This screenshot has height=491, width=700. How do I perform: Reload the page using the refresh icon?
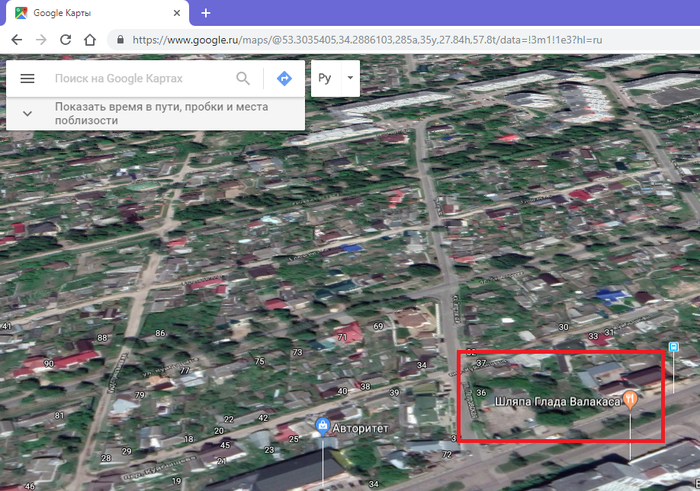pyautogui.click(x=65, y=40)
